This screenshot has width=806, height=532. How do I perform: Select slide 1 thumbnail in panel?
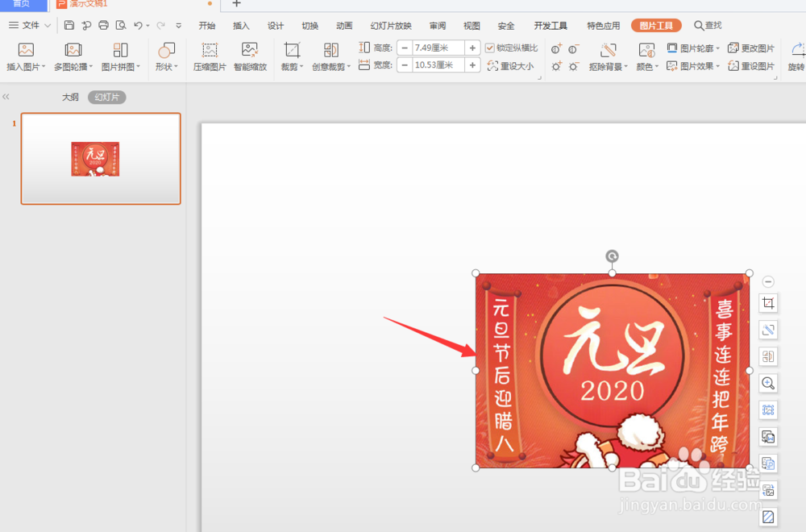coord(101,159)
